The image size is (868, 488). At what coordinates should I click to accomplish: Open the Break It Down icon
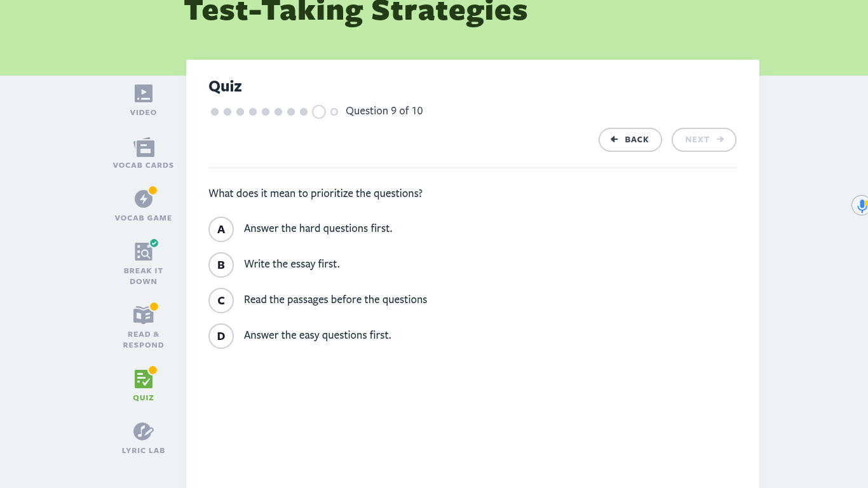tap(144, 252)
